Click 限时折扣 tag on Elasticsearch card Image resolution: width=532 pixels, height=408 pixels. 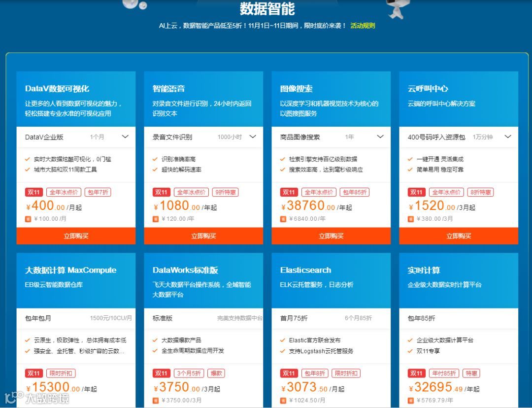[346, 374]
